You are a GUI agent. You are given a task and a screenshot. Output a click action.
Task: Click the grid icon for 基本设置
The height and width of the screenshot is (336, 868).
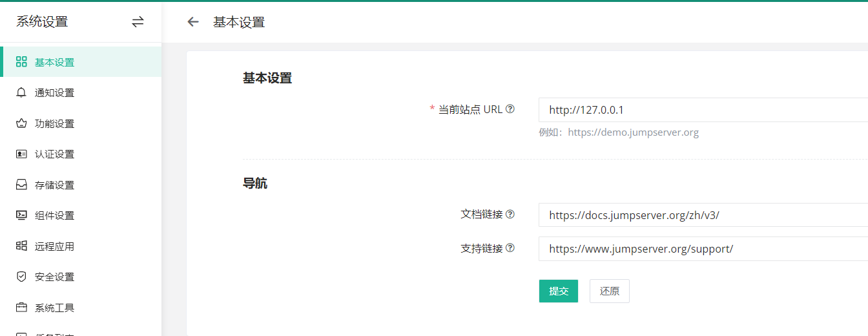21,62
